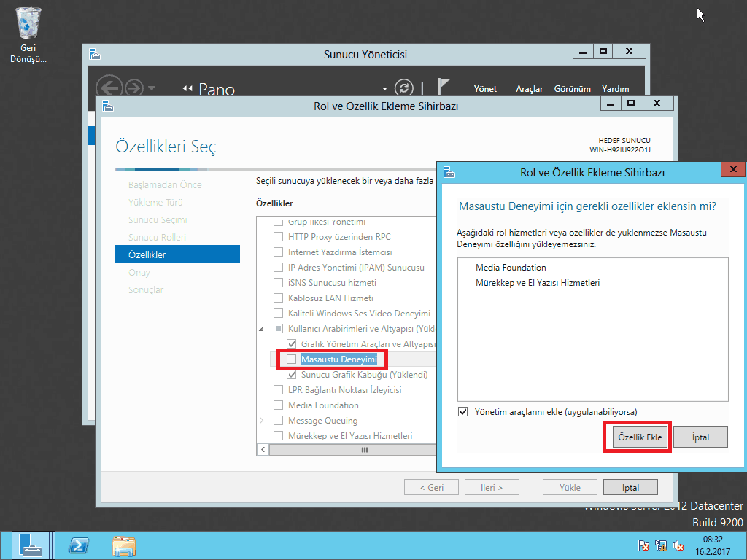Expand the Message Queuing tree node

pos(263,421)
